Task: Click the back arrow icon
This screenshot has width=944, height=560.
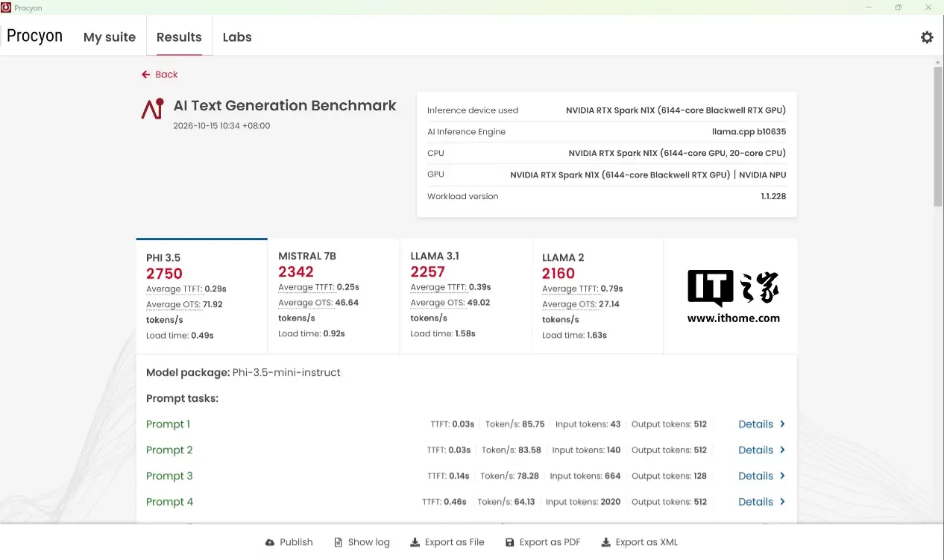Action: point(146,75)
